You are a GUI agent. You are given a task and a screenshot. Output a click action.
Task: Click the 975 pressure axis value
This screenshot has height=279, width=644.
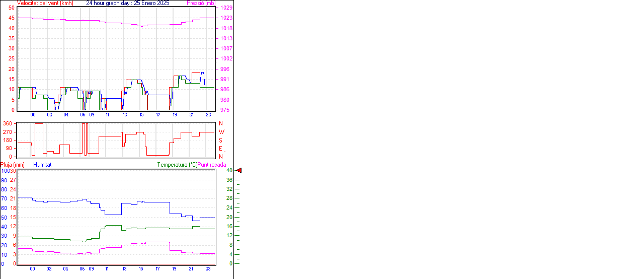pyautogui.click(x=224, y=110)
